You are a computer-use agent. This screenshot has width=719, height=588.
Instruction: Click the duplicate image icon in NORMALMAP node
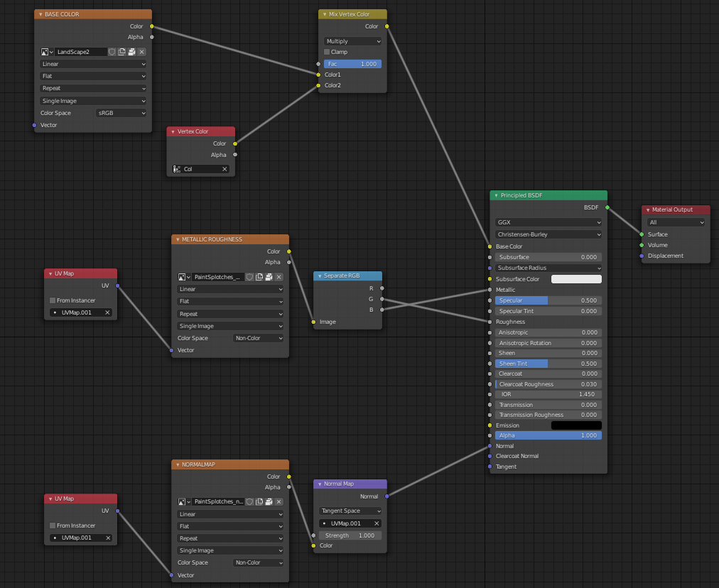259,501
